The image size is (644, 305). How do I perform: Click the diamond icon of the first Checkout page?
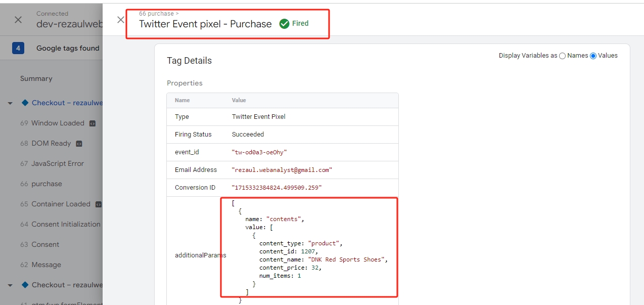point(25,103)
